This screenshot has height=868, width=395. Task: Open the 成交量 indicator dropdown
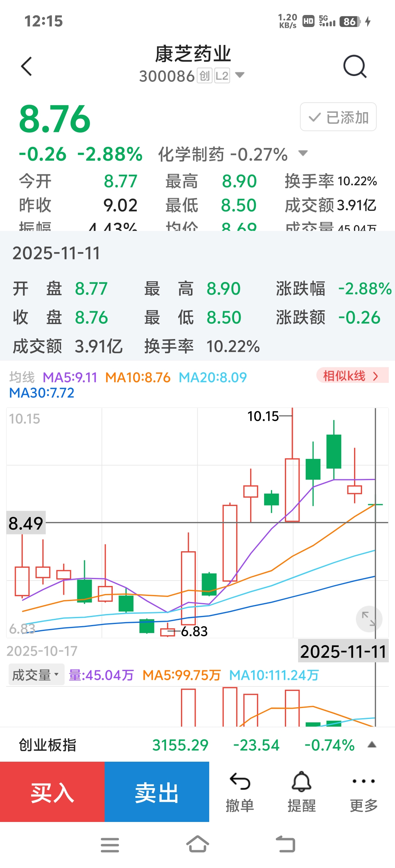[x=36, y=675]
